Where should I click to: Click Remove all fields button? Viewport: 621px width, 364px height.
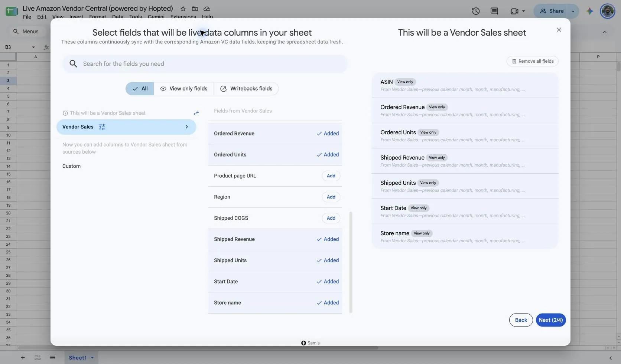[533, 61]
